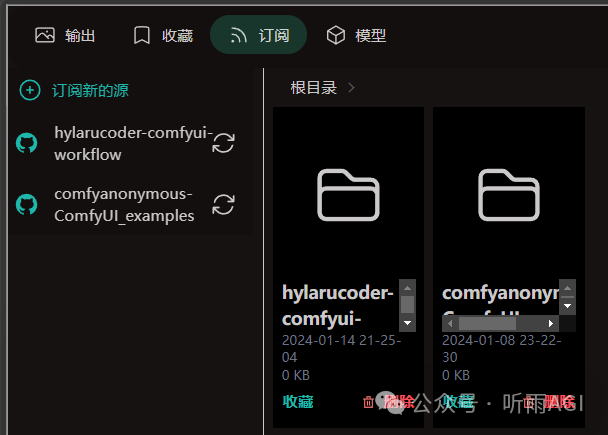This screenshot has width=608, height=435.
Task: Refresh the comfyanonymous-ComfyUI_examples source
Action: coord(223,204)
